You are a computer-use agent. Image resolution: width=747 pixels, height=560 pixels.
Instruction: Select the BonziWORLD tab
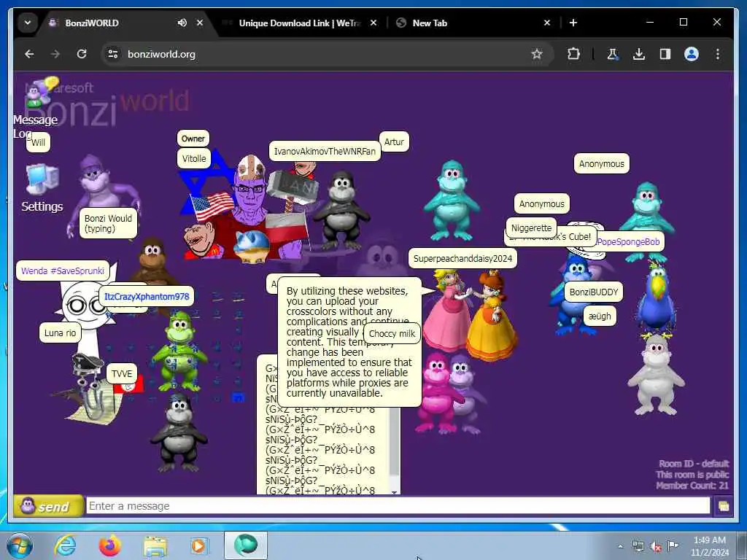(126, 23)
